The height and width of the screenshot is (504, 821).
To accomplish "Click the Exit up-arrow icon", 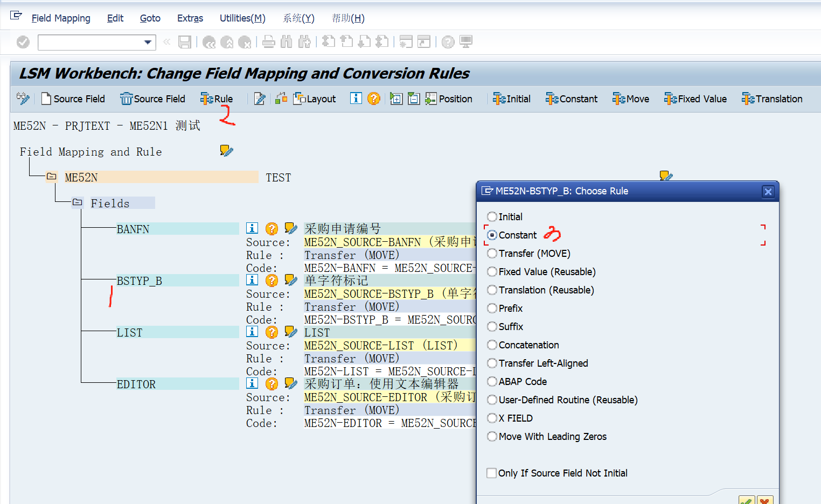I will coord(227,42).
